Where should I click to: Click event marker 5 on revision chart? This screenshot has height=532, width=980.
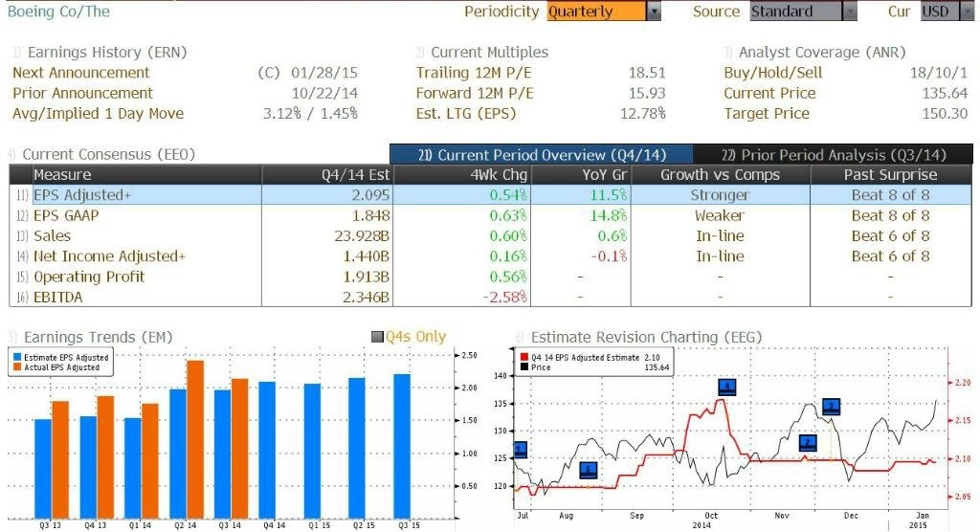pyautogui.click(x=589, y=470)
